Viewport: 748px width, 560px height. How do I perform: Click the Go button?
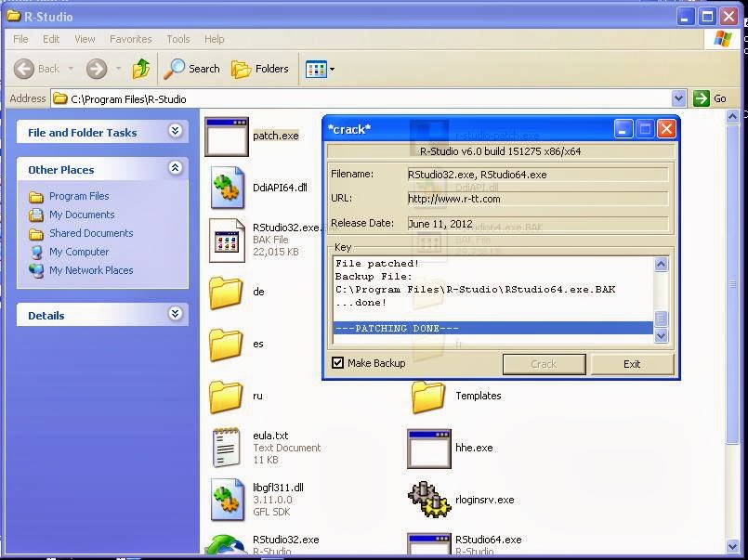[710, 98]
